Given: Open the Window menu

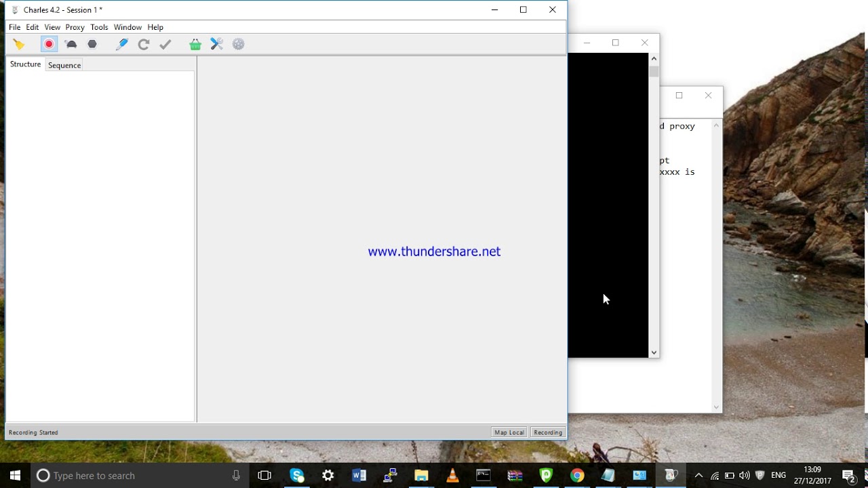Looking at the screenshot, I should coord(127,27).
